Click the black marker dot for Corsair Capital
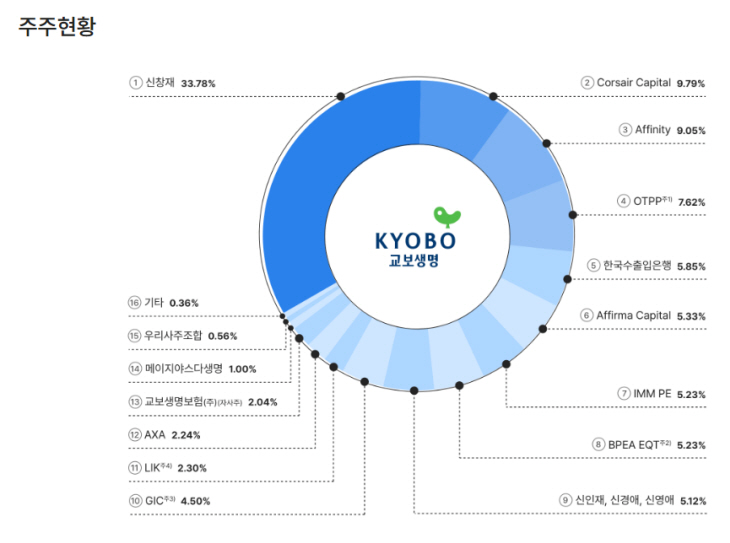Screen dimensions: 730x543 493,96
